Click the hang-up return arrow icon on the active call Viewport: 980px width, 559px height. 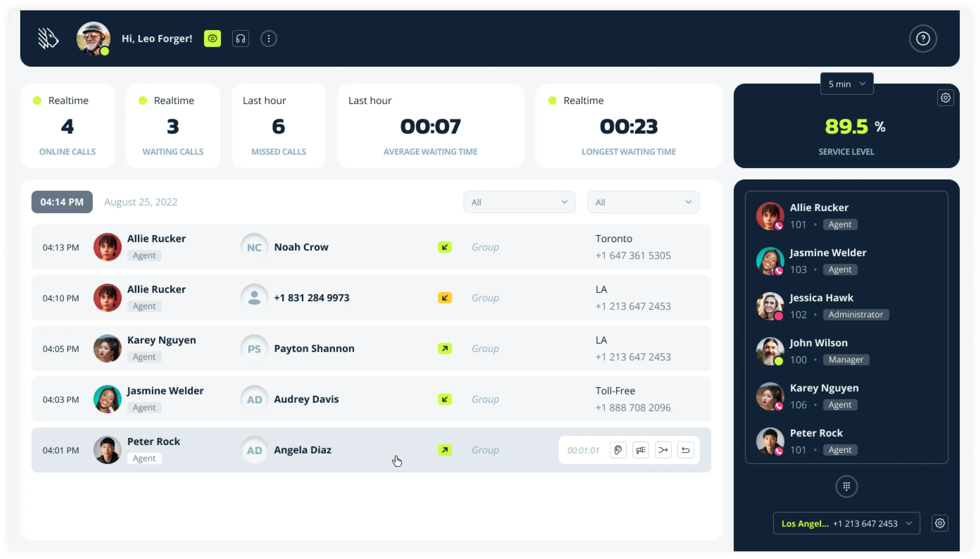685,449
